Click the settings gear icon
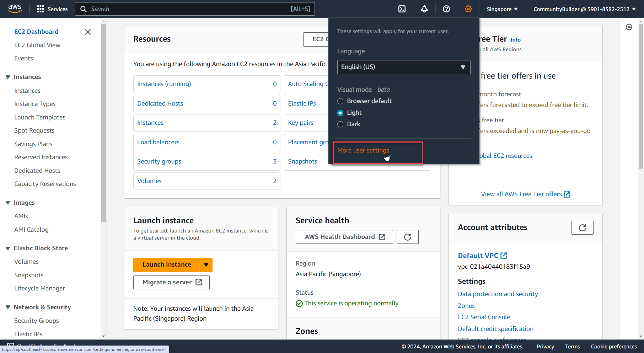Viewport: 644px width, 353px height. 468,9
